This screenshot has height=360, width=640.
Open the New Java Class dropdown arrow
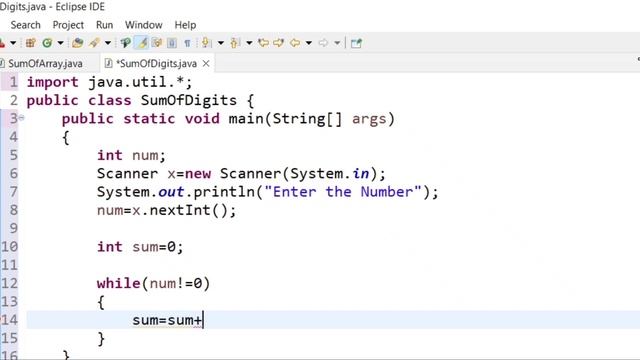60,43
